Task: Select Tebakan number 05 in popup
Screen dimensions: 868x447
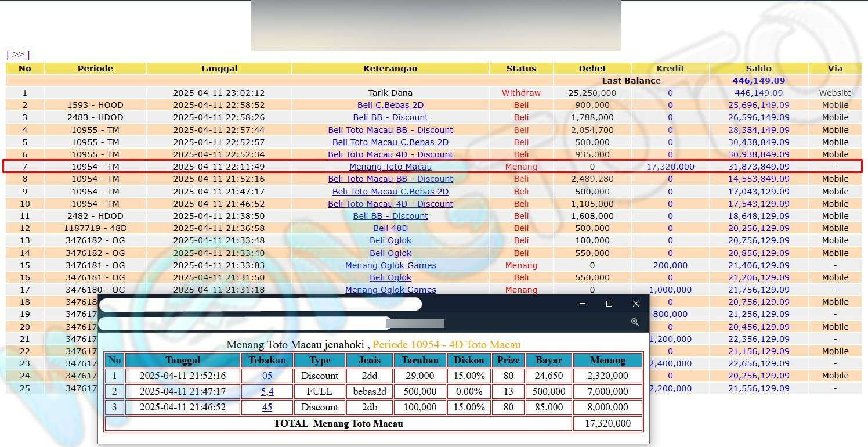Action: 267,376
